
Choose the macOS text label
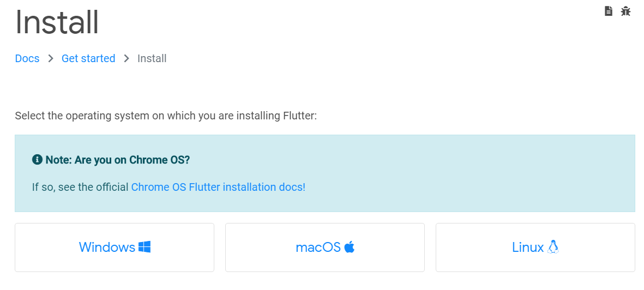pos(318,247)
